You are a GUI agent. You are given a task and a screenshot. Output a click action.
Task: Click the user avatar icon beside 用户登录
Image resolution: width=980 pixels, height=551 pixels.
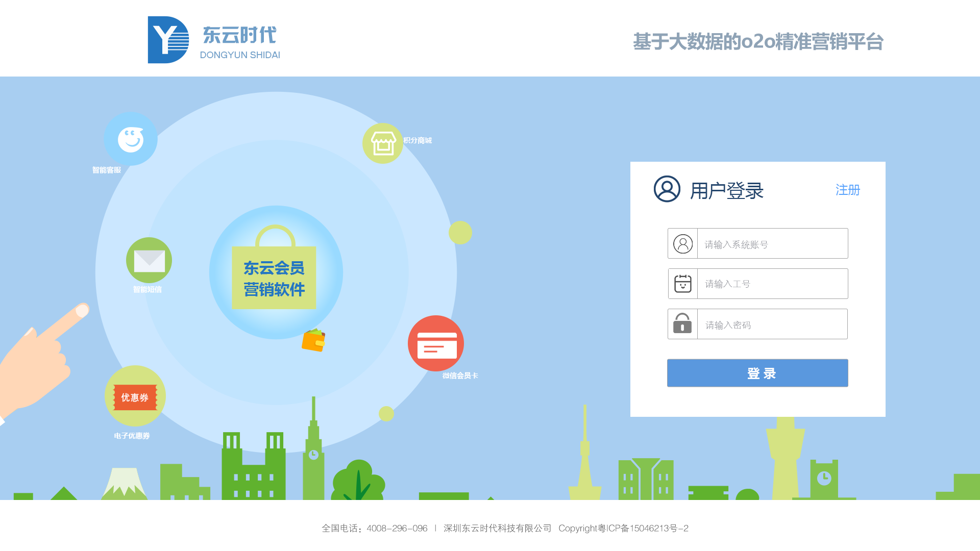click(x=667, y=189)
